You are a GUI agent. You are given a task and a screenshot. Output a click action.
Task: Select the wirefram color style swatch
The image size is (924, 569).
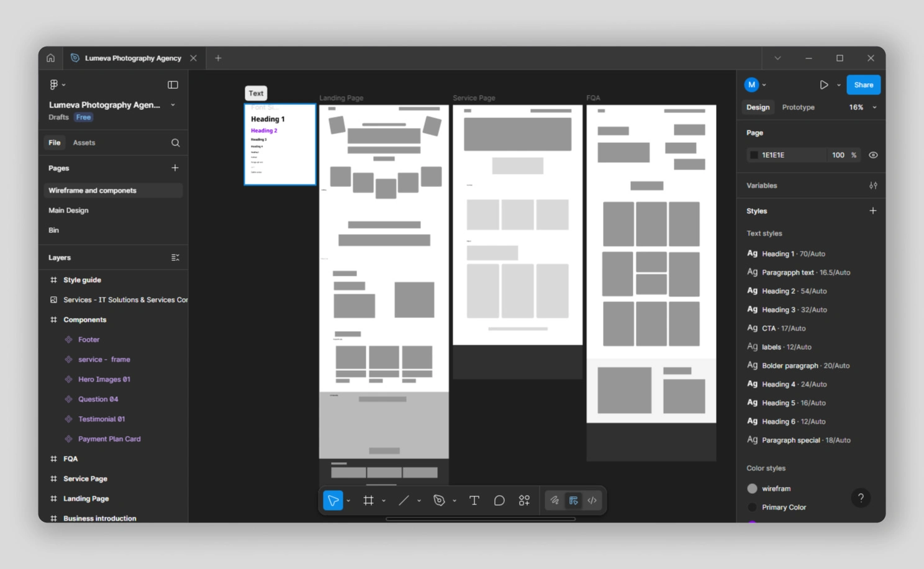pos(752,488)
